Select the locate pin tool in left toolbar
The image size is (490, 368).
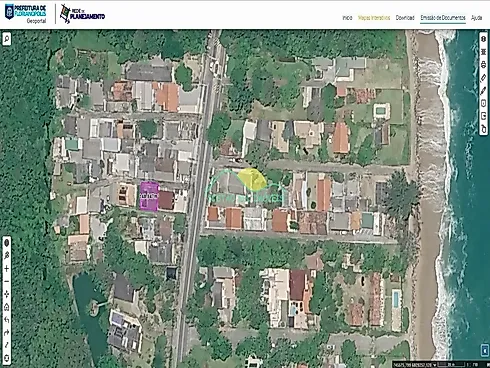coord(6,256)
